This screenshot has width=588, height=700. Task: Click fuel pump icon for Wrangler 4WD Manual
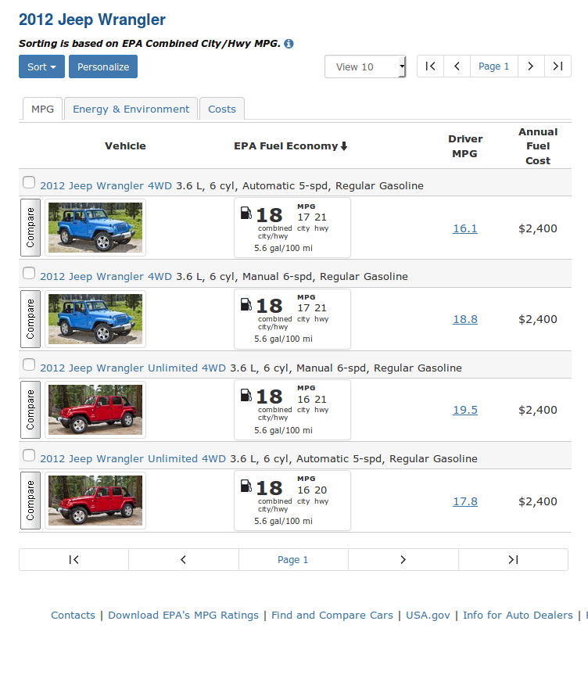(x=246, y=304)
